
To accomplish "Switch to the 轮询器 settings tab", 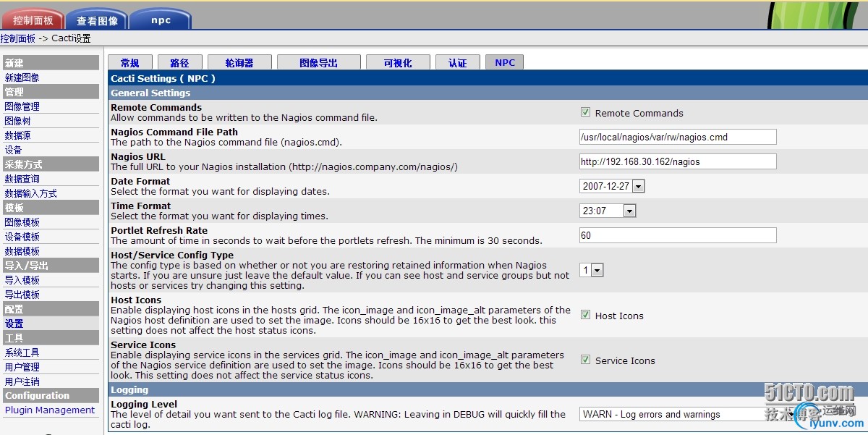I will [239, 63].
